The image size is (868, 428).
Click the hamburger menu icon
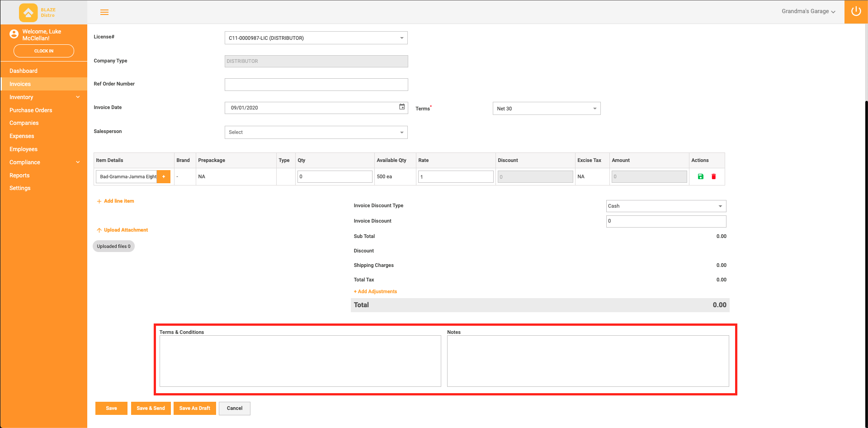[104, 12]
